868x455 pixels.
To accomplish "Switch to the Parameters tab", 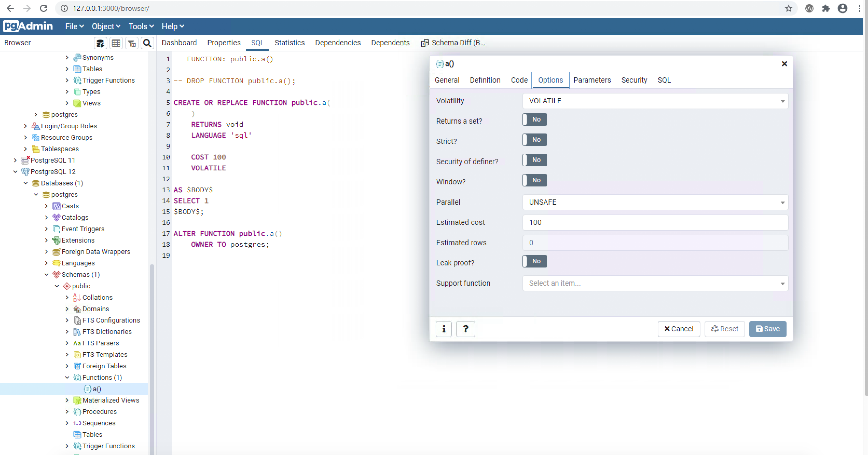I will 592,80.
